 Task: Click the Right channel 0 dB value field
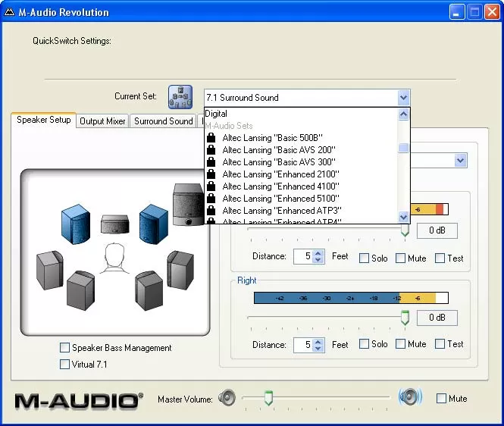[x=437, y=318]
